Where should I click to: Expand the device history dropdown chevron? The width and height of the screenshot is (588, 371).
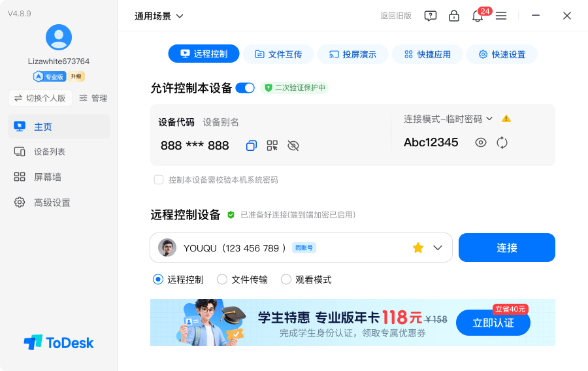438,248
